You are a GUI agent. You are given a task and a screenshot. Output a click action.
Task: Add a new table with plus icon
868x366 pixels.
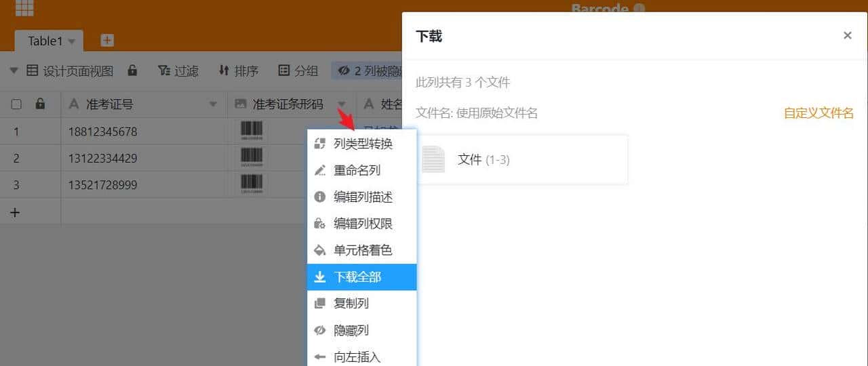107,41
